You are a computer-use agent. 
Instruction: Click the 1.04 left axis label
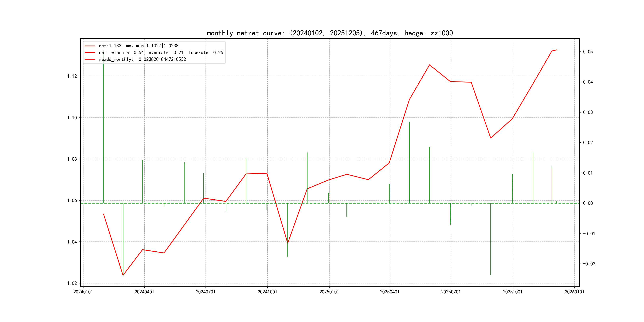pyautogui.click(x=72, y=242)
